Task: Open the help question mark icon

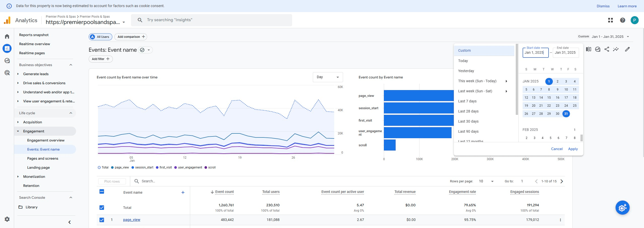Action: pyautogui.click(x=623, y=20)
